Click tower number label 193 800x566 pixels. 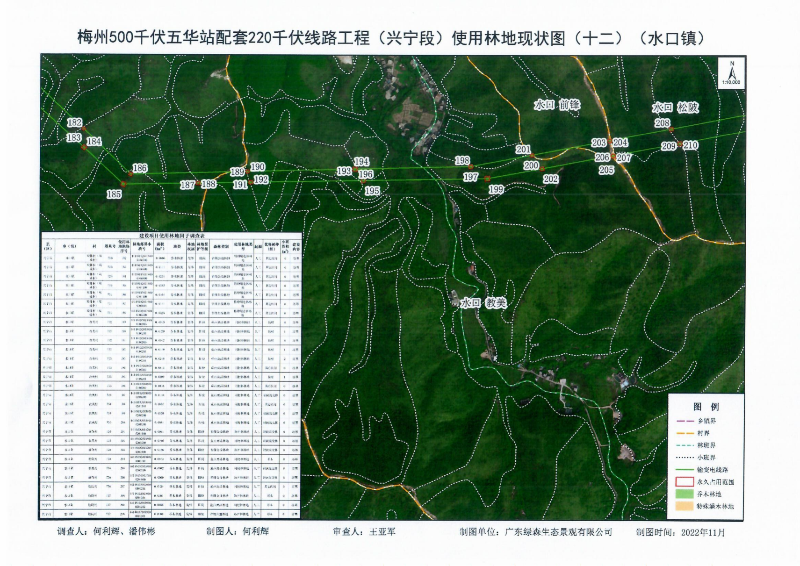(344, 171)
